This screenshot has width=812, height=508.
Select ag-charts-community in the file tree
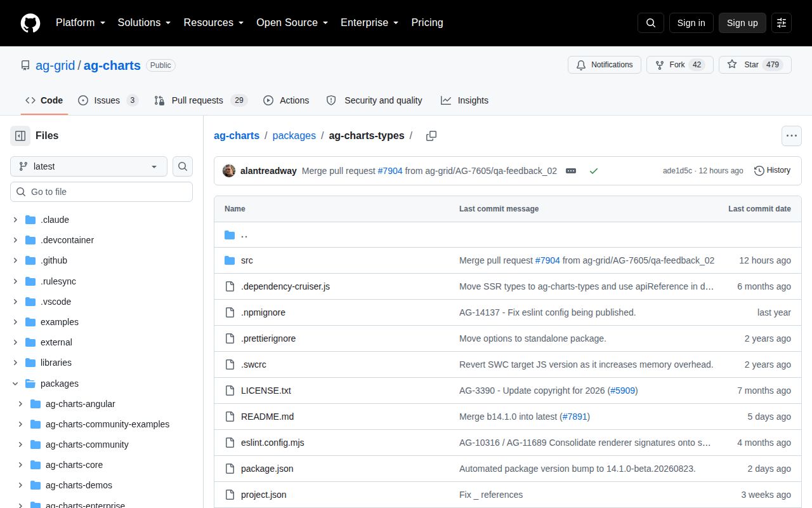click(87, 444)
